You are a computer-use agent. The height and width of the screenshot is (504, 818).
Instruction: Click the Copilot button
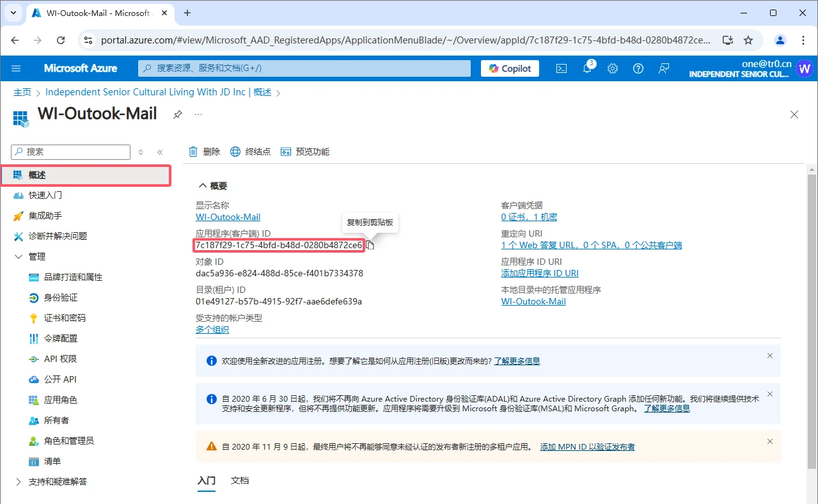(x=510, y=68)
